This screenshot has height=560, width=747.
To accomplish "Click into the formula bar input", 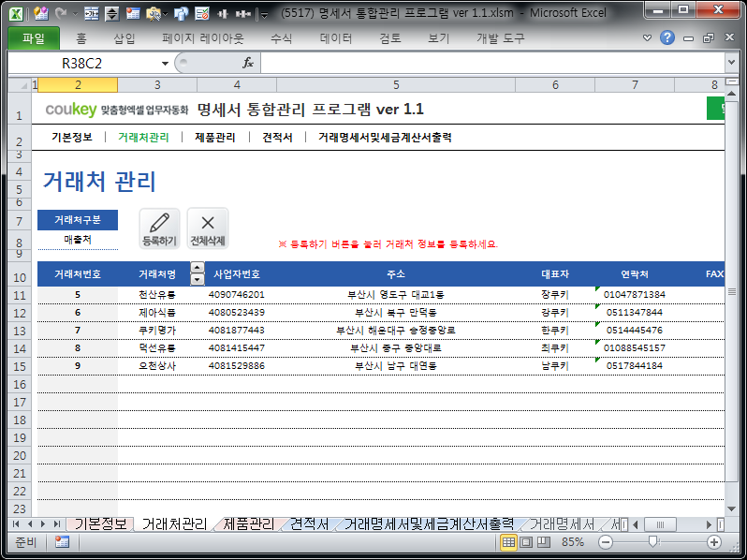I will click(x=492, y=63).
